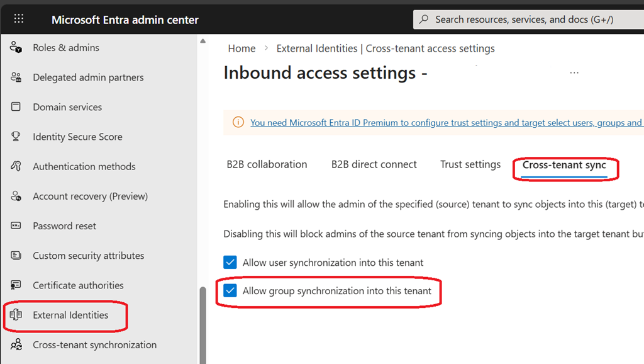Viewport: 644px width, 364px height.
Task: Click the Identity Secure Score trophy icon
Action: click(16, 137)
